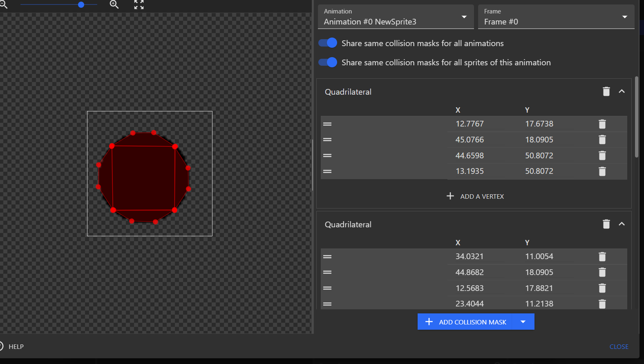Collapse the first Quadrilateral panel

(622, 91)
